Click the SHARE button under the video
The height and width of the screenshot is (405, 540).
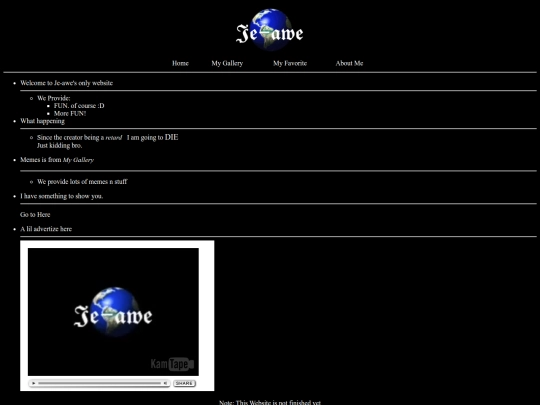[184, 383]
